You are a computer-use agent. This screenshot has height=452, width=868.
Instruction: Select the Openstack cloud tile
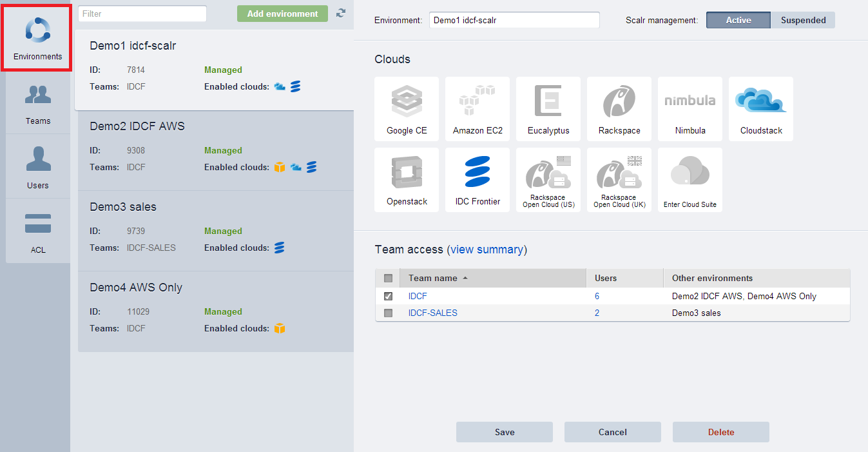407,180
